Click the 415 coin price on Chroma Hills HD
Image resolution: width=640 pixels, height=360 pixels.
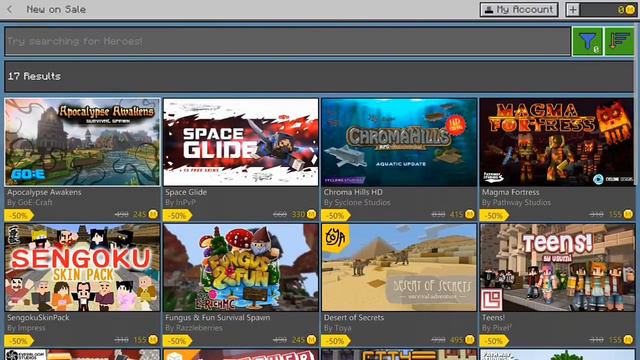(x=456, y=215)
